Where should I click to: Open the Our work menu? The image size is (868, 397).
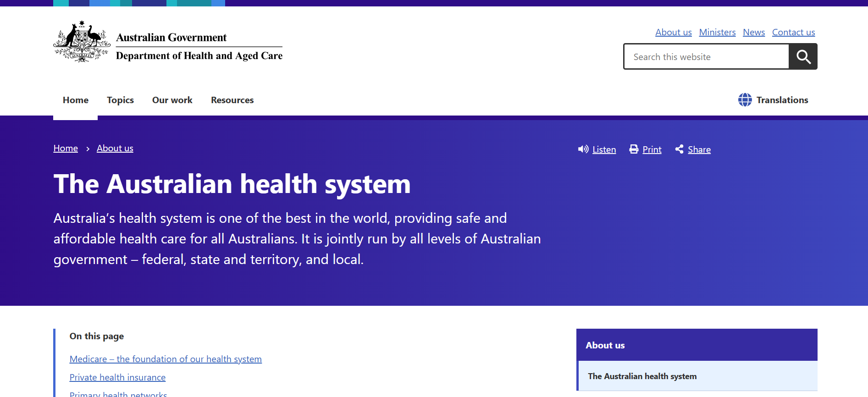[172, 100]
